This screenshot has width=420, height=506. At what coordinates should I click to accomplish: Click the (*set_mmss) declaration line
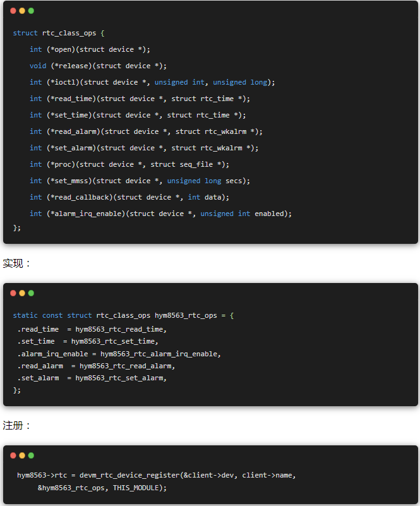pyautogui.click(x=140, y=181)
